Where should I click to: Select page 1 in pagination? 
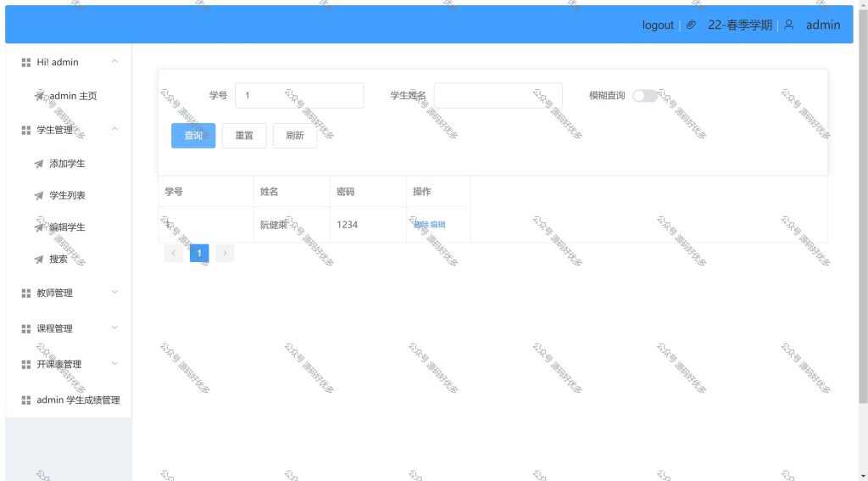click(199, 254)
